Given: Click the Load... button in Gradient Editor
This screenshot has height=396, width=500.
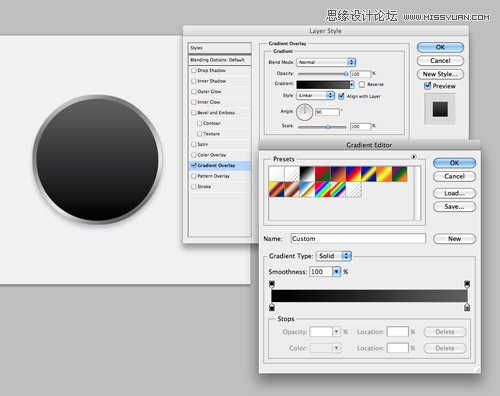Looking at the screenshot, I should coord(454,193).
